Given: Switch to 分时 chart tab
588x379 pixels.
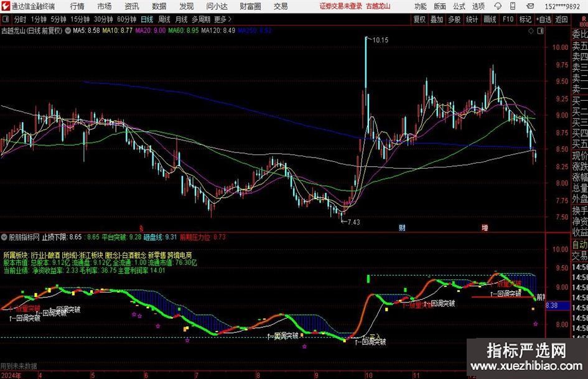Looking at the screenshot, I should coord(21,19).
